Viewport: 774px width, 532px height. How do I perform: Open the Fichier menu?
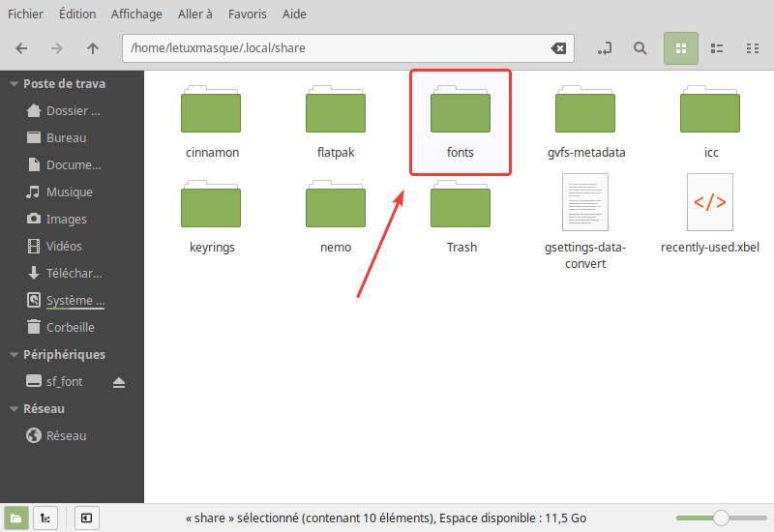[x=26, y=15]
